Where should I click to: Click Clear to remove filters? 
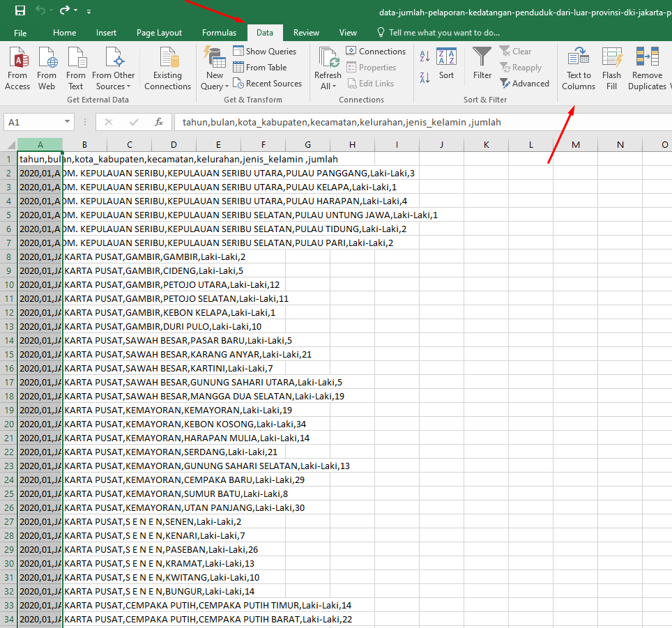(516, 51)
